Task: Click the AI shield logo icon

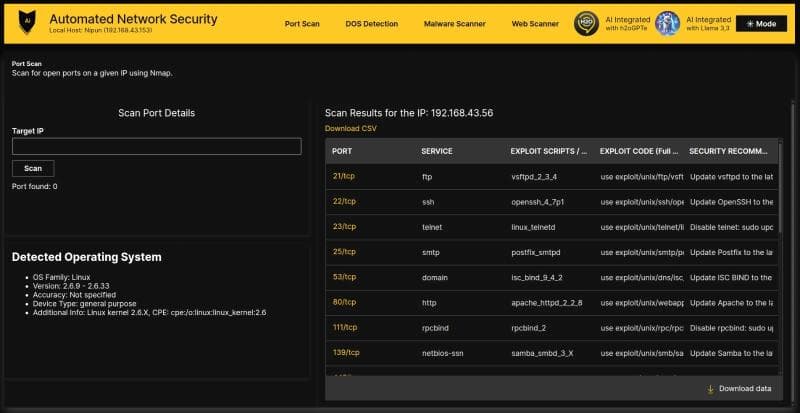Action: coord(27,23)
